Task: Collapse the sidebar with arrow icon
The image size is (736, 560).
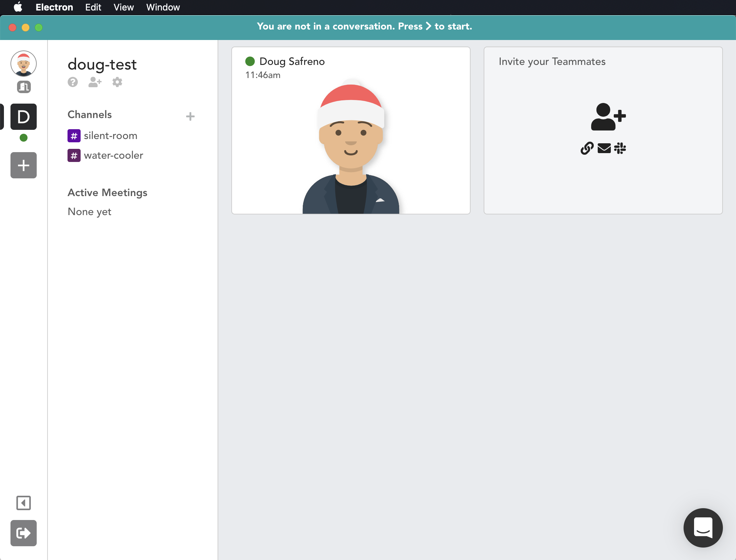Action: point(23,503)
